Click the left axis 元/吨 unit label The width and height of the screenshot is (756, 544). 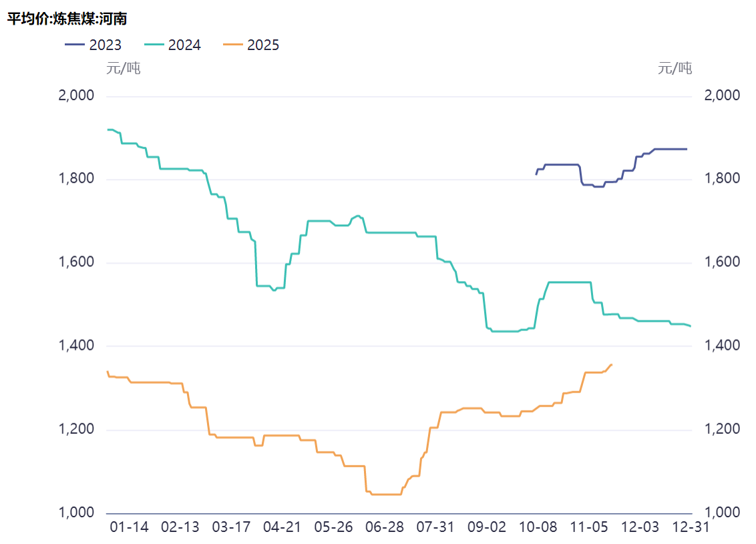click(124, 67)
